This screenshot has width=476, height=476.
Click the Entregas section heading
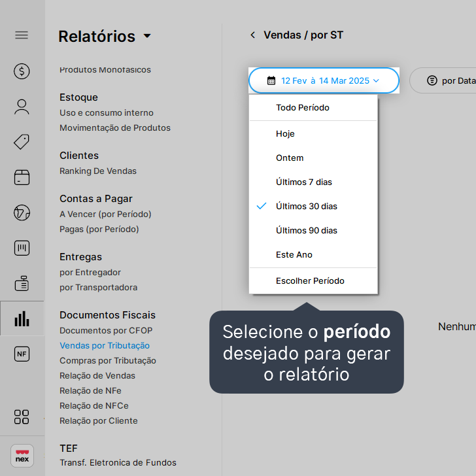pyautogui.click(x=80, y=257)
